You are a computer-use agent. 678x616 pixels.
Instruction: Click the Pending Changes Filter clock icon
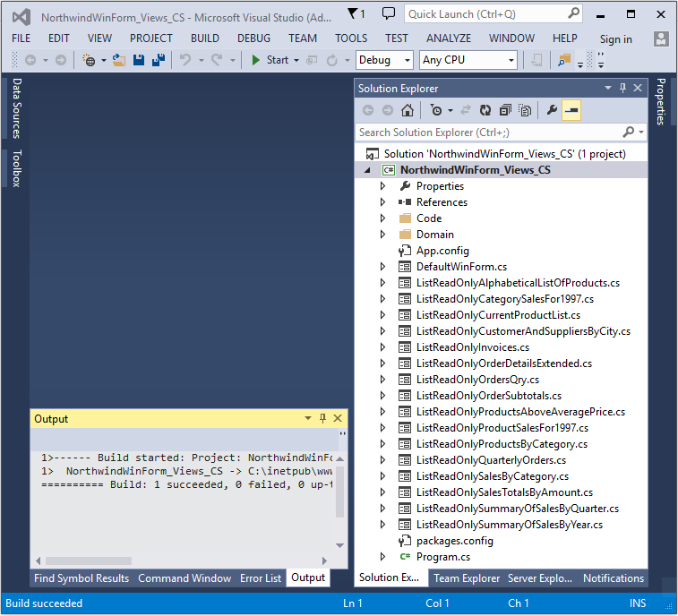pyautogui.click(x=436, y=110)
